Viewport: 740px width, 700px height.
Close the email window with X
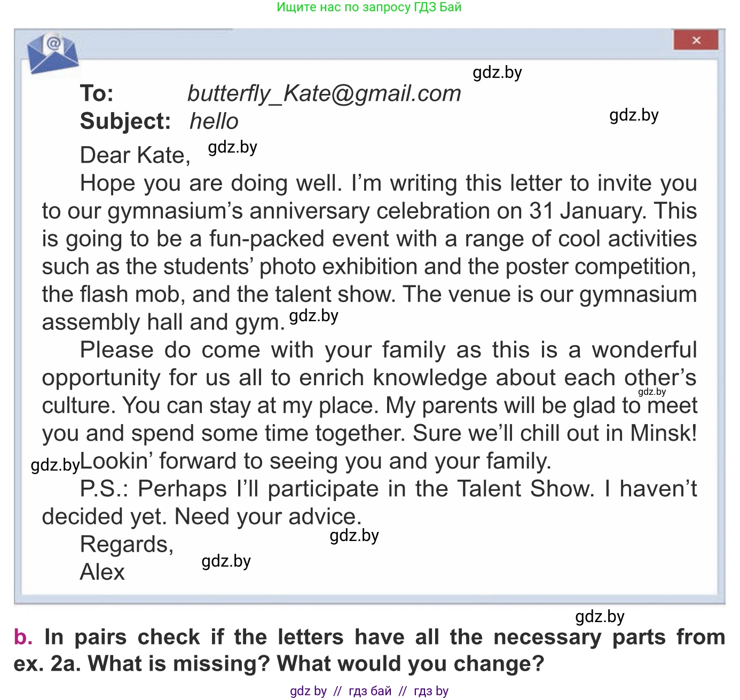696,41
